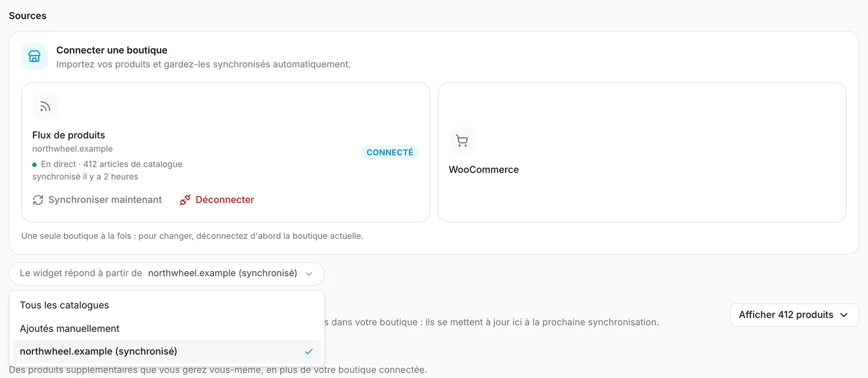Disconnect the store with Déconnecter
This screenshot has width=868, height=378.
click(217, 200)
